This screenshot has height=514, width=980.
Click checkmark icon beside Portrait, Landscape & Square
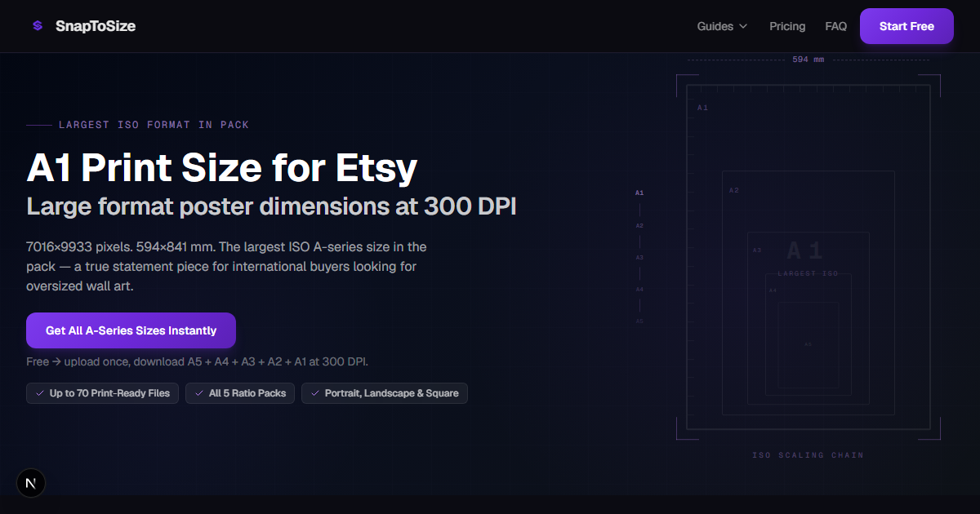pos(315,393)
